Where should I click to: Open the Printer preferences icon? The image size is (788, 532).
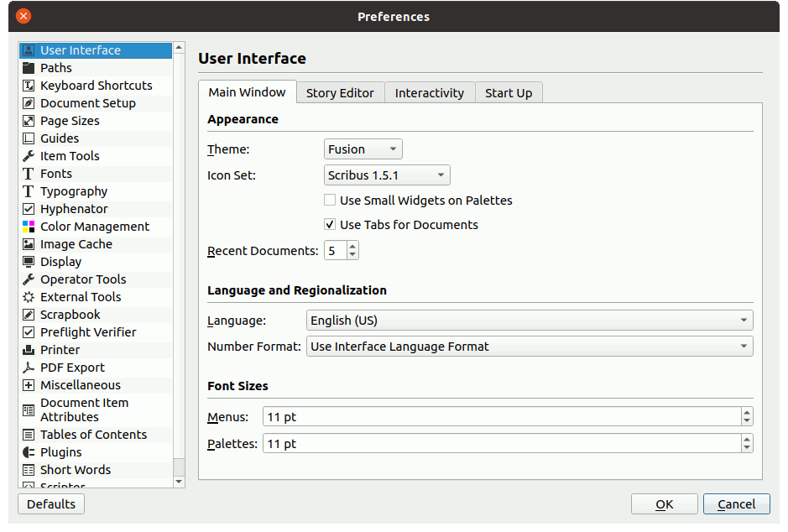(29, 350)
